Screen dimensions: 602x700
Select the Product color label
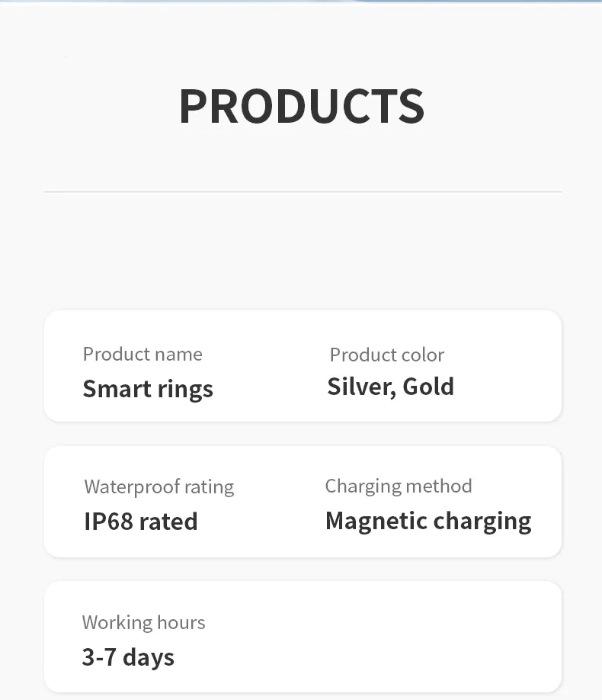pyautogui.click(x=386, y=355)
